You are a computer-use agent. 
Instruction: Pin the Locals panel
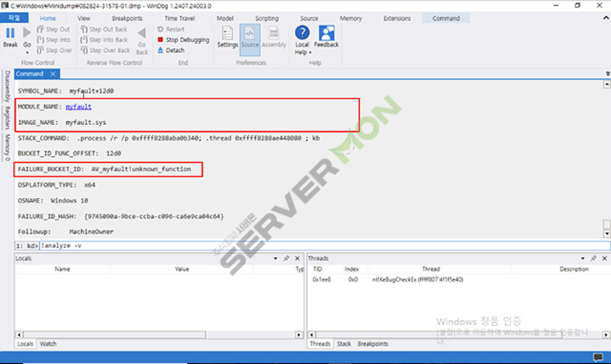[286, 258]
